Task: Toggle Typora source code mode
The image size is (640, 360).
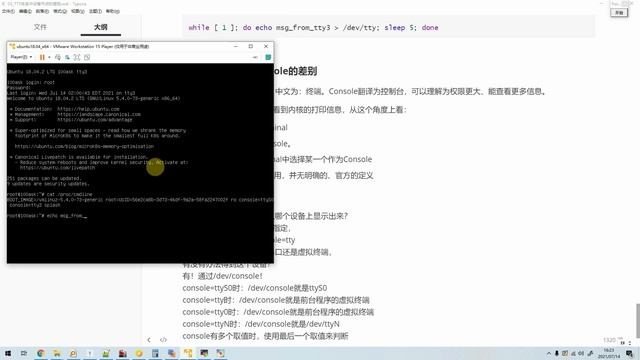Action: pos(163,340)
